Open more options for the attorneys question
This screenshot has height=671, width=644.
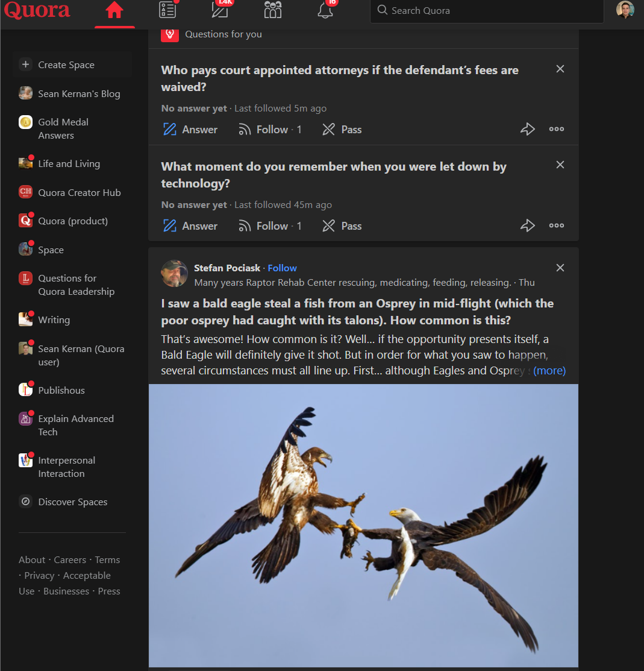point(556,129)
